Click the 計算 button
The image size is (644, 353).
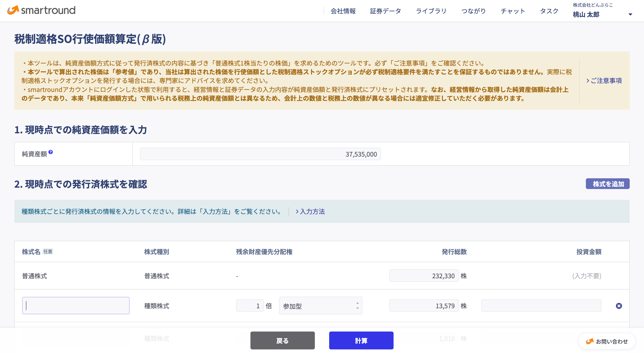pos(361,340)
